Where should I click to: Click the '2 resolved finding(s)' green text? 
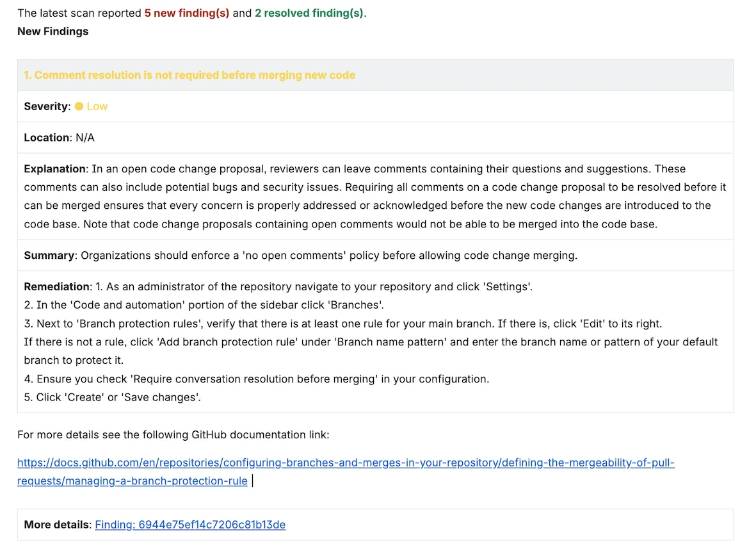pyautogui.click(x=309, y=13)
